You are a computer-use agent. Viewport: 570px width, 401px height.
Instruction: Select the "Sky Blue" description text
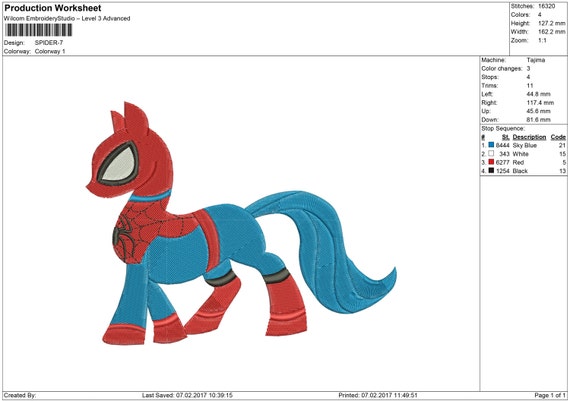point(525,145)
